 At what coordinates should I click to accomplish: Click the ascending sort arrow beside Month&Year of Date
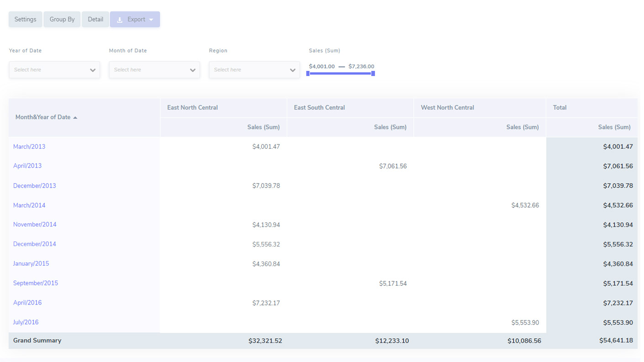(75, 118)
